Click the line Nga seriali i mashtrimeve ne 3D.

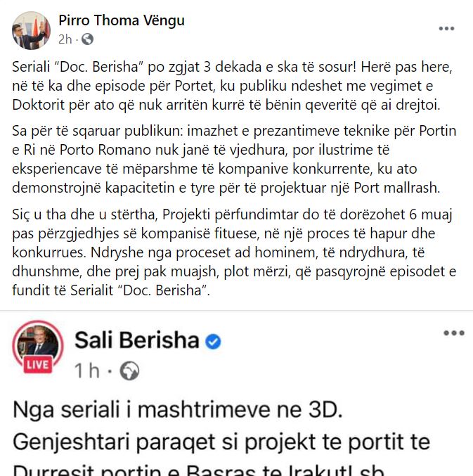(x=178, y=410)
